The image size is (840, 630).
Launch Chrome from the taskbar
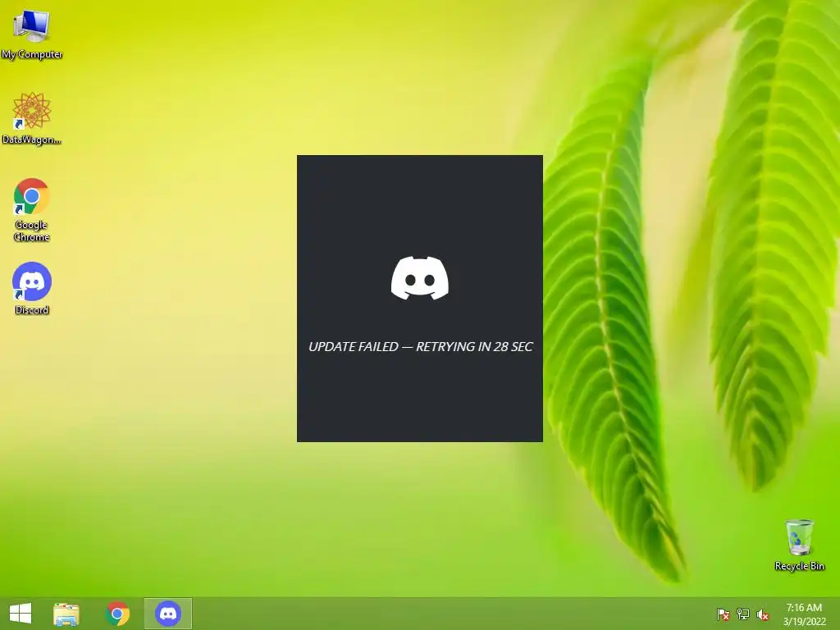(117, 614)
